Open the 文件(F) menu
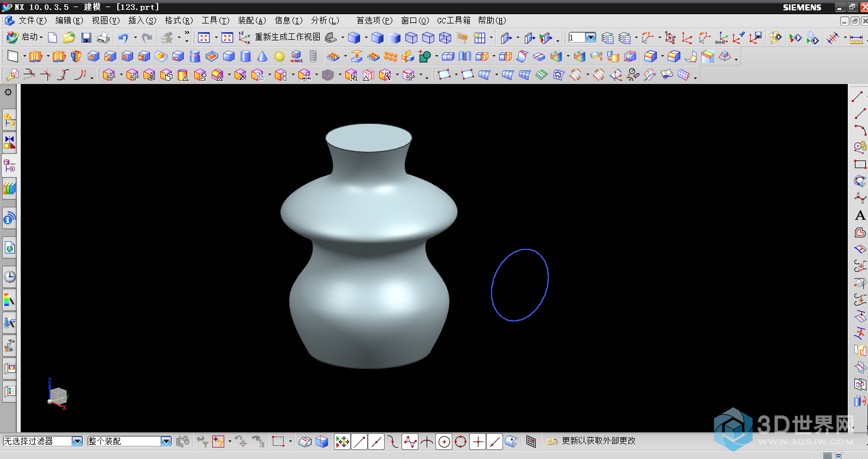868x459 pixels. [x=32, y=20]
